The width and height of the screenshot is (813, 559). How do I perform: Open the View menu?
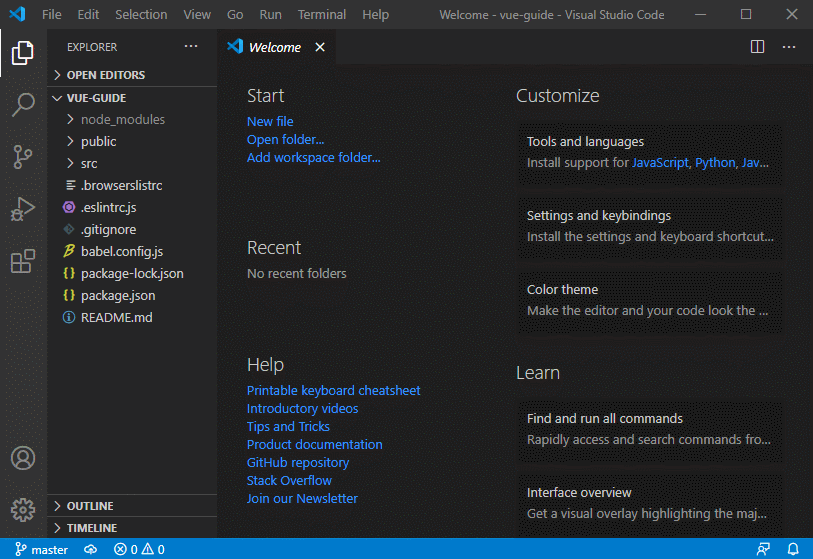pyautogui.click(x=197, y=15)
